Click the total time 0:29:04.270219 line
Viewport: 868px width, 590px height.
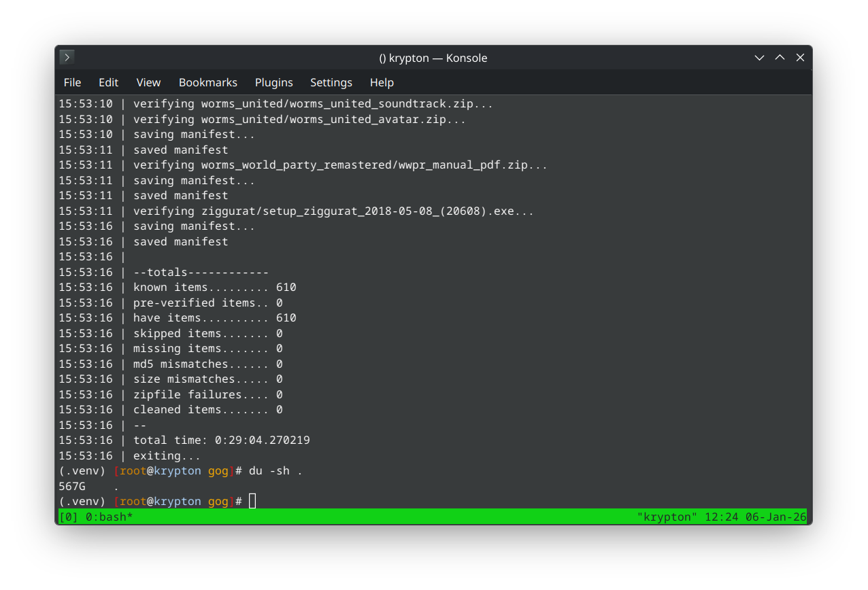221,440
